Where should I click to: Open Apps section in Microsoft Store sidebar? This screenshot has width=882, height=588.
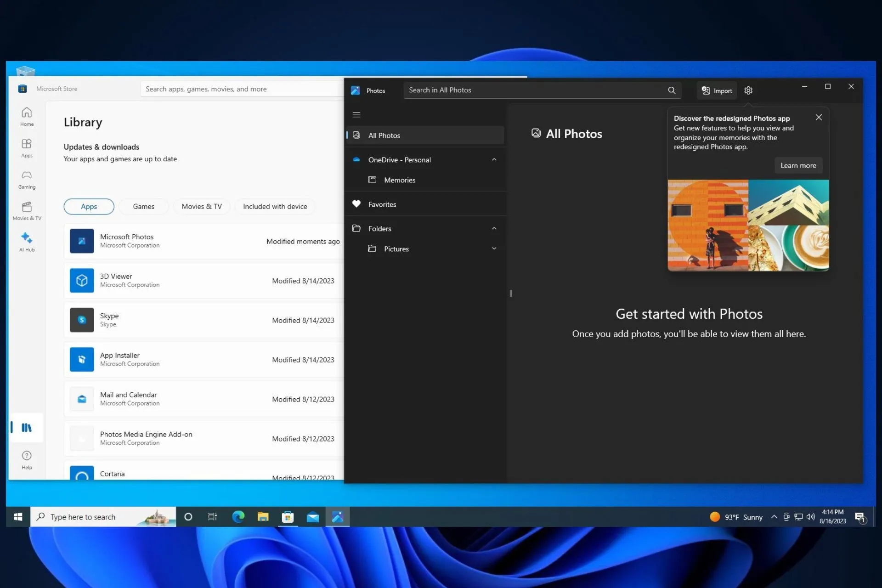[x=27, y=148]
